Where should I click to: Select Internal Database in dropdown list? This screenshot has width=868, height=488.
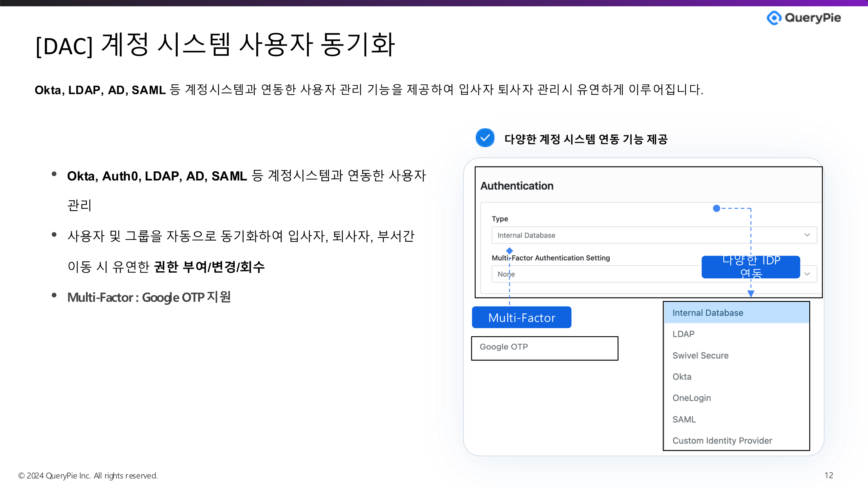[708, 313]
